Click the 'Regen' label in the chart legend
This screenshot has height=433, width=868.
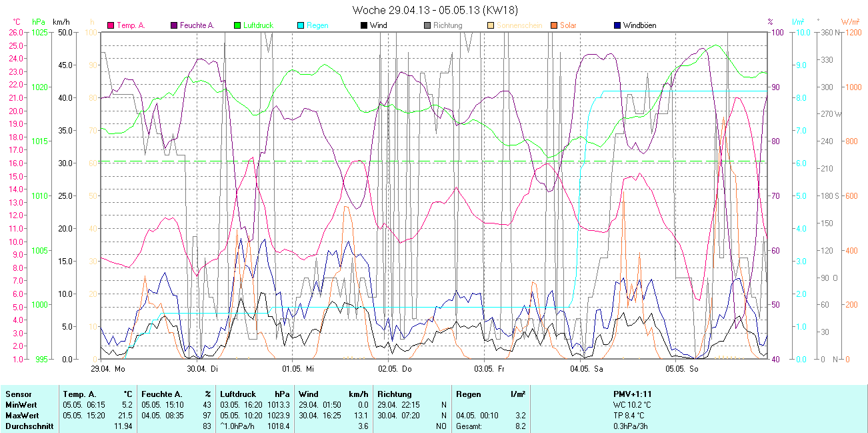[x=317, y=25]
